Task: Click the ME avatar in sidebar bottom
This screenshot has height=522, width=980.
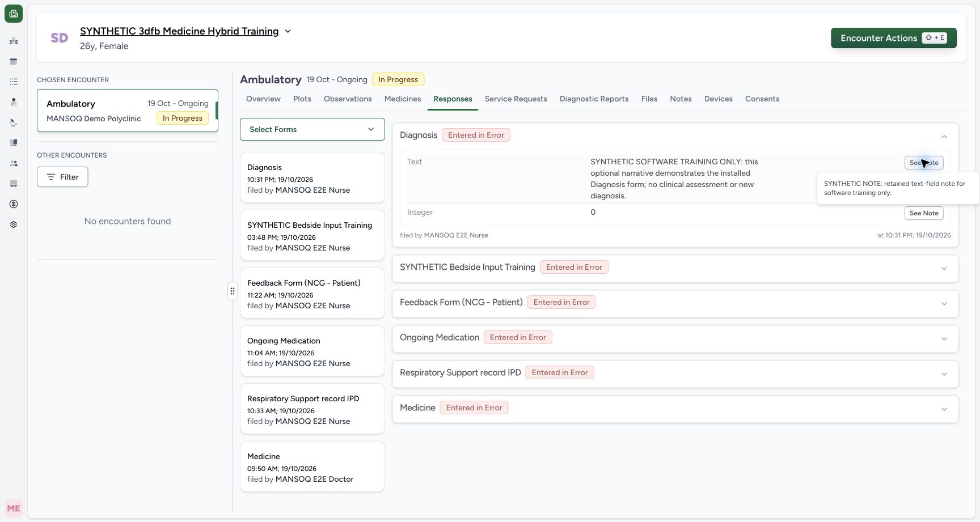Action: (x=14, y=508)
